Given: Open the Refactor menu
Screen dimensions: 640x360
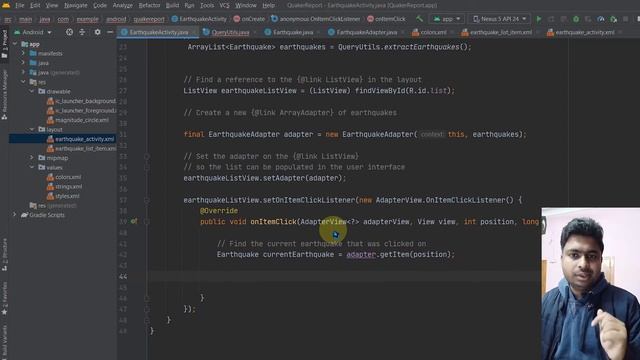Looking at the screenshot, I should click(149, 5).
